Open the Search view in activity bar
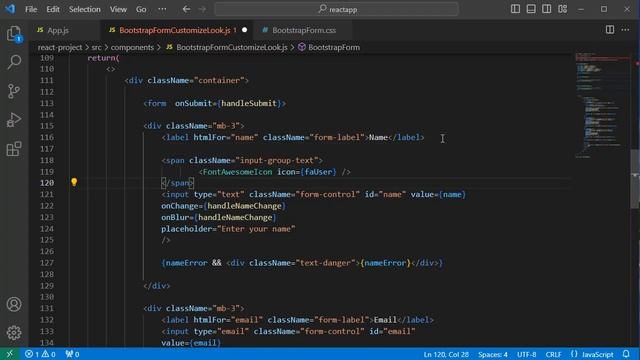 tap(14, 62)
